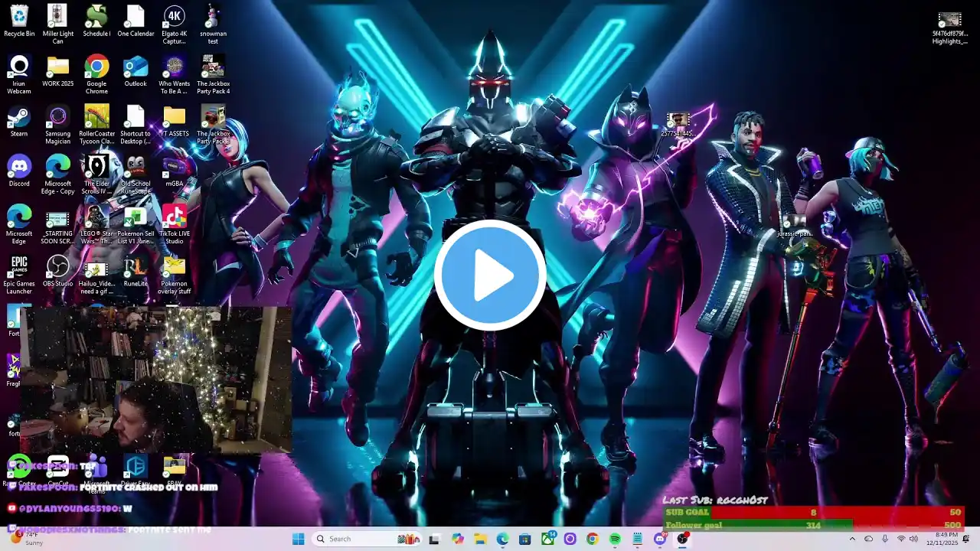Open the EBAY folder on desktop
980x551 pixels.
pyautogui.click(x=174, y=471)
